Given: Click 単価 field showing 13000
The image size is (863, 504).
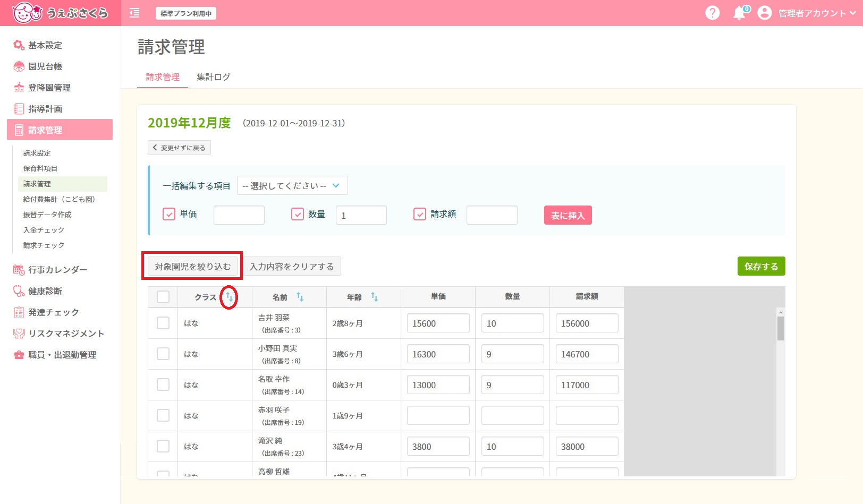Looking at the screenshot, I should pyautogui.click(x=438, y=385).
